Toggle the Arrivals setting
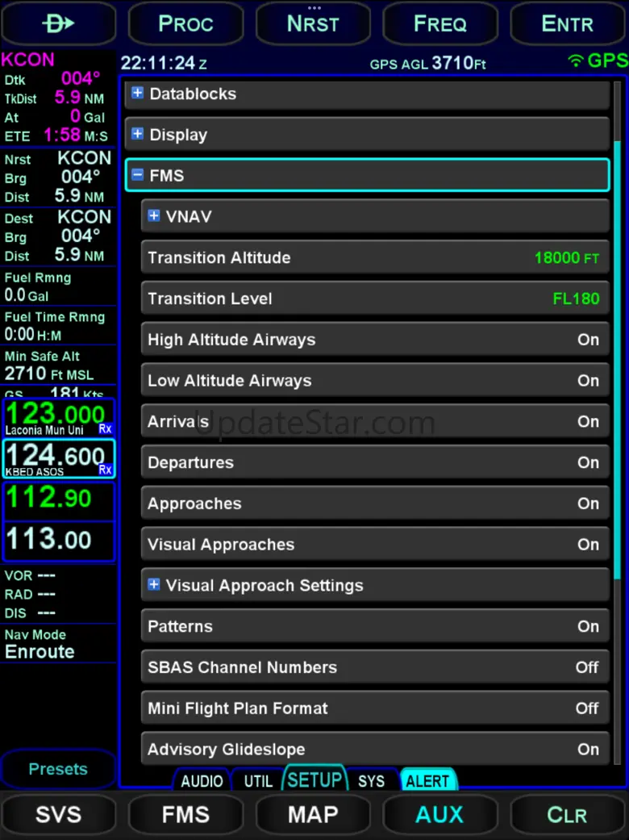Screen dimensions: 629x840 tap(375, 421)
